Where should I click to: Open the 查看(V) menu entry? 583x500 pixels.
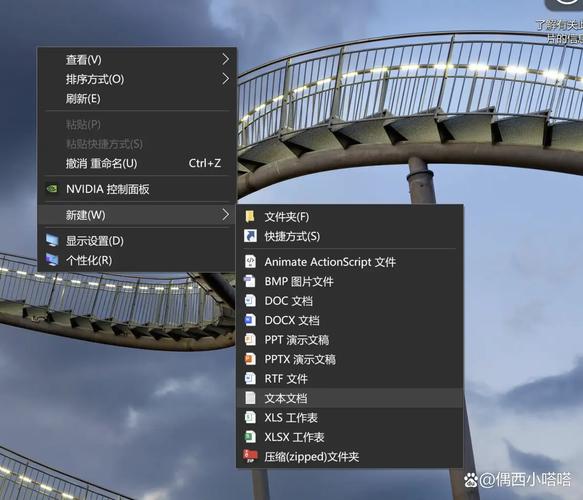(137, 59)
